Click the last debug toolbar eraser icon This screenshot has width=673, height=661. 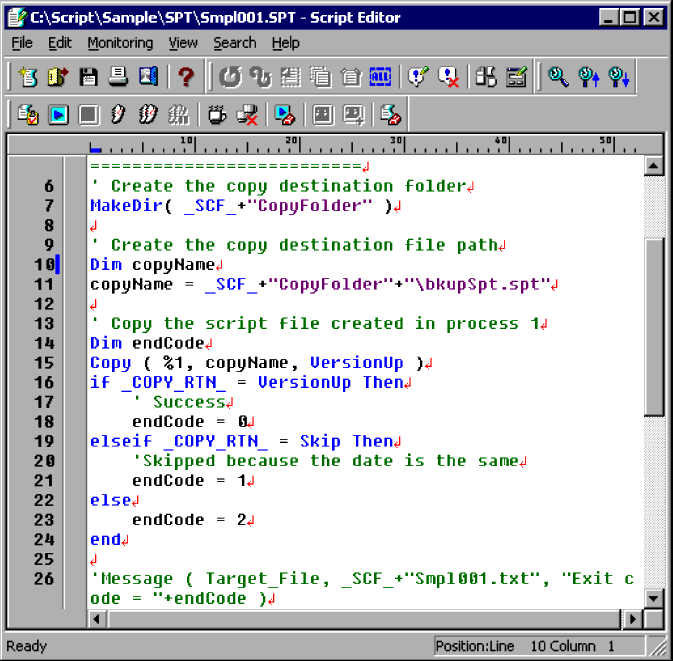coord(391,115)
